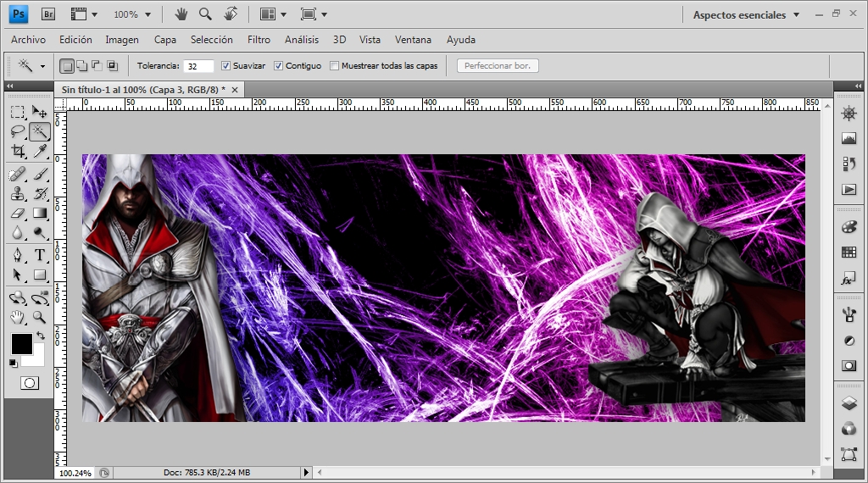
Task: Click the black foreground color swatch
Action: pyautogui.click(x=21, y=343)
